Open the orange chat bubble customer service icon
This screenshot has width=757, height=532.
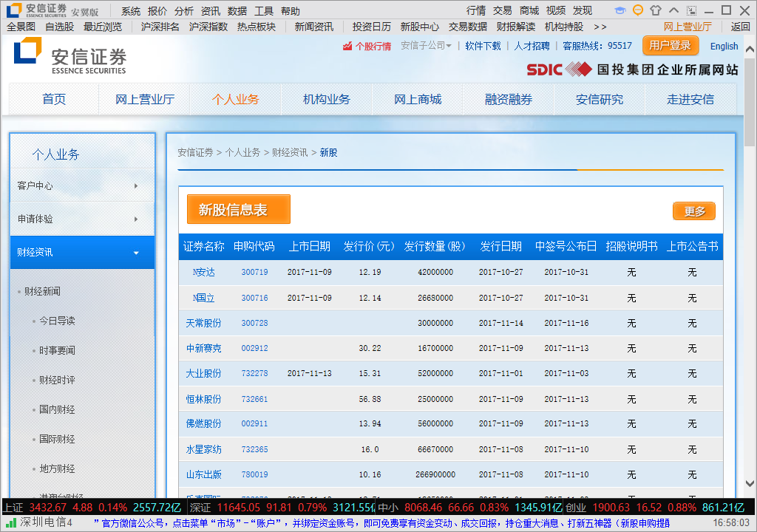(x=638, y=10)
